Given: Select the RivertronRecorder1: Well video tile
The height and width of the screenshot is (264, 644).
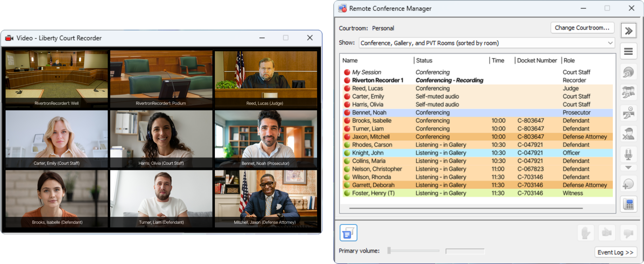Looking at the screenshot, I should 57,79.
